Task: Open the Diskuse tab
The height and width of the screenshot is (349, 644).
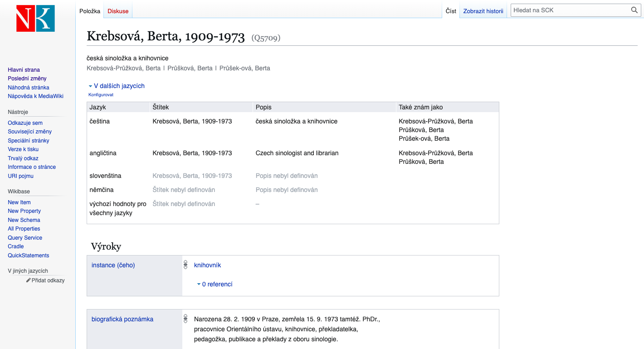Action: click(x=118, y=11)
